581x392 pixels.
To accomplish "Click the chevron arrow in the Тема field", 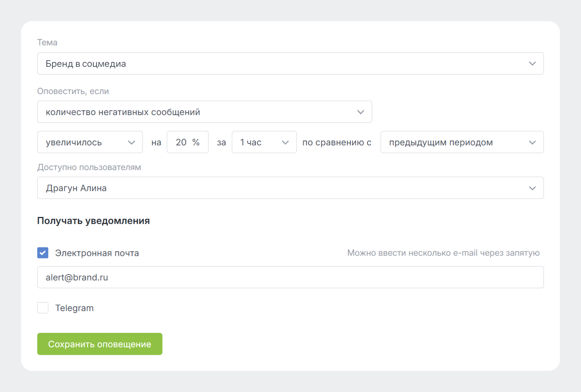I will pyautogui.click(x=532, y=64).
